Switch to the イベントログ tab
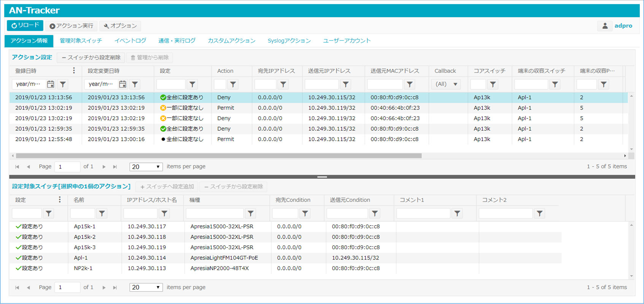The image size is (644, 304). 130,41
